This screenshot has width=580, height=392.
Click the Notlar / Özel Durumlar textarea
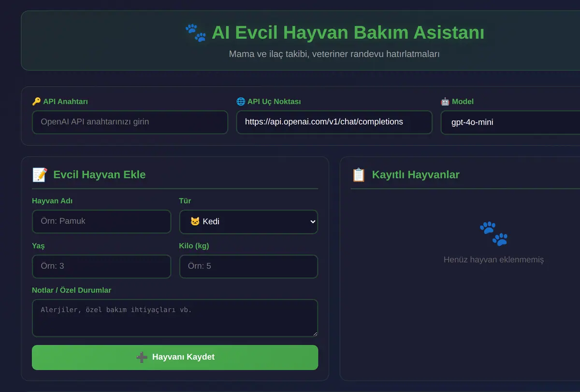(x=175, y=318)
